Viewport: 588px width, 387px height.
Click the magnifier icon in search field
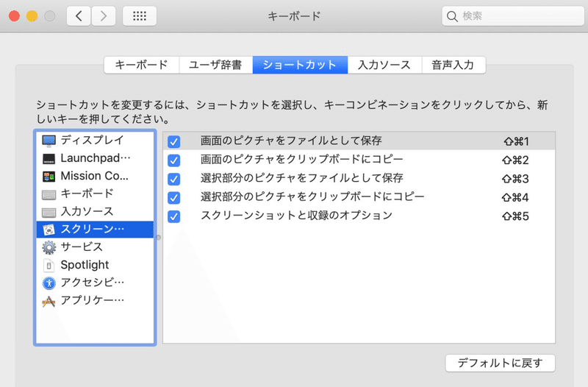452,16
